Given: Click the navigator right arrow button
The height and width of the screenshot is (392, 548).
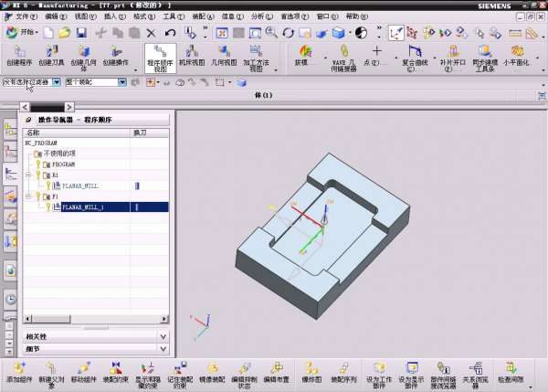Looking at the screenshot, I should (69, 107).
